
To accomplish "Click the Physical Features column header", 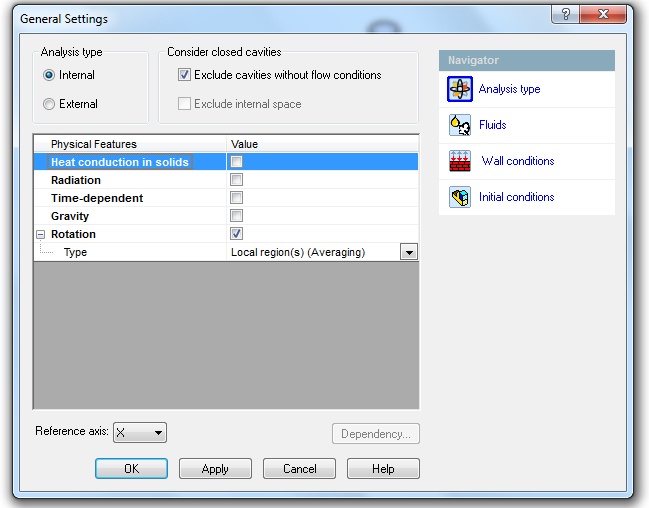I will (x=130, y=144).
